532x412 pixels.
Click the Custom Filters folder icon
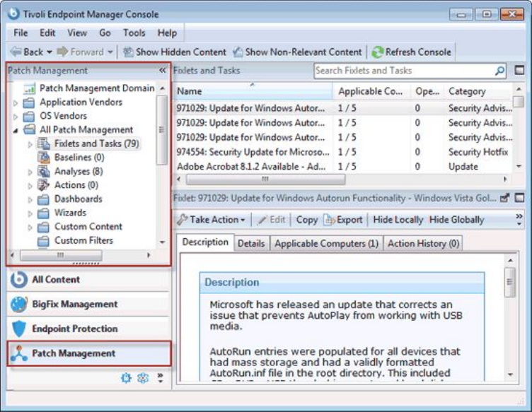[43, 241]
